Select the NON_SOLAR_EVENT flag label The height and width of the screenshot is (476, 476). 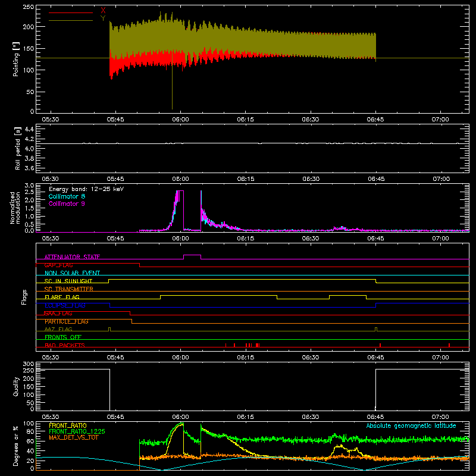(72, 273)
